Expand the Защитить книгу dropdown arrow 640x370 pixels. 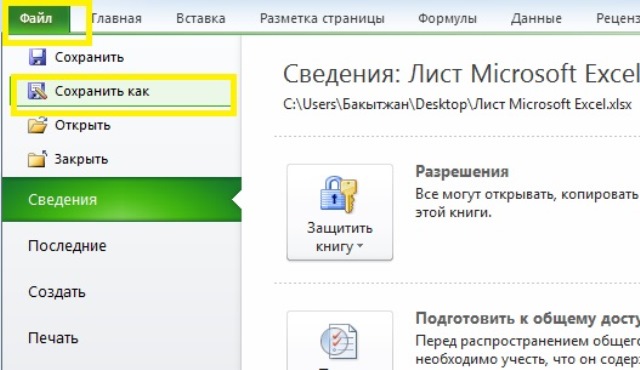click(x=360, y=246)
